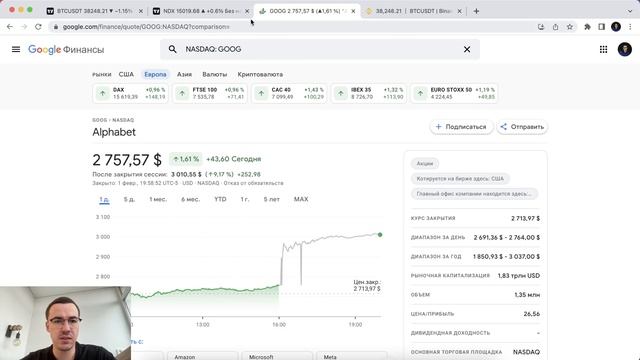Select the Криптовалюта markets tab

click(x=260, y=74)
